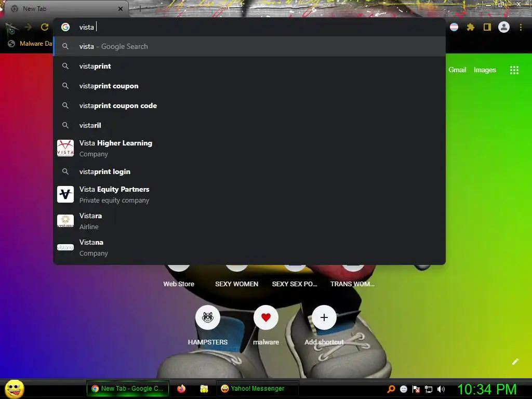The image size is (532, 399).
Task: Click the customize page pencil icon
Action: tap(515, 362)
